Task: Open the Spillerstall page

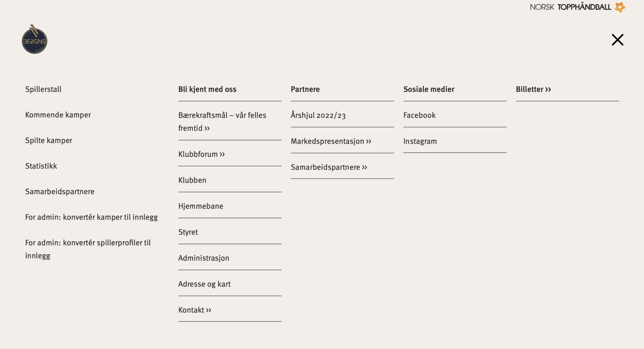Action: click(x=43, y=89)
